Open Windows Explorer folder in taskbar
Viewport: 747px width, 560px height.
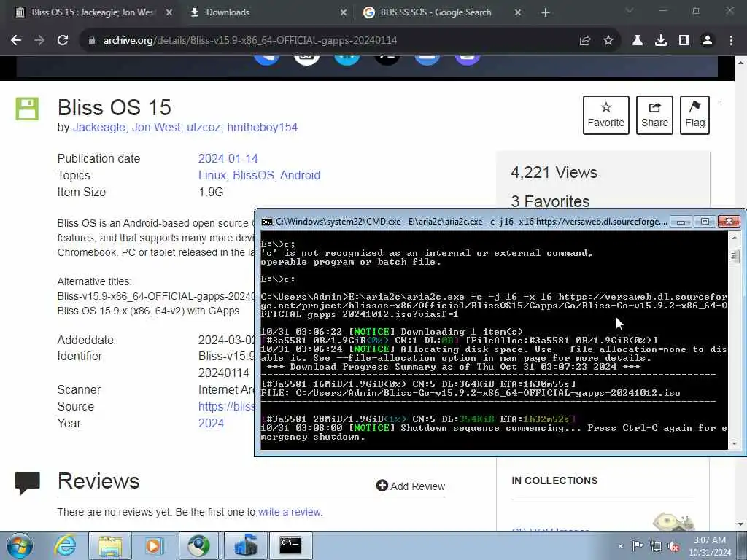(110, 545)
